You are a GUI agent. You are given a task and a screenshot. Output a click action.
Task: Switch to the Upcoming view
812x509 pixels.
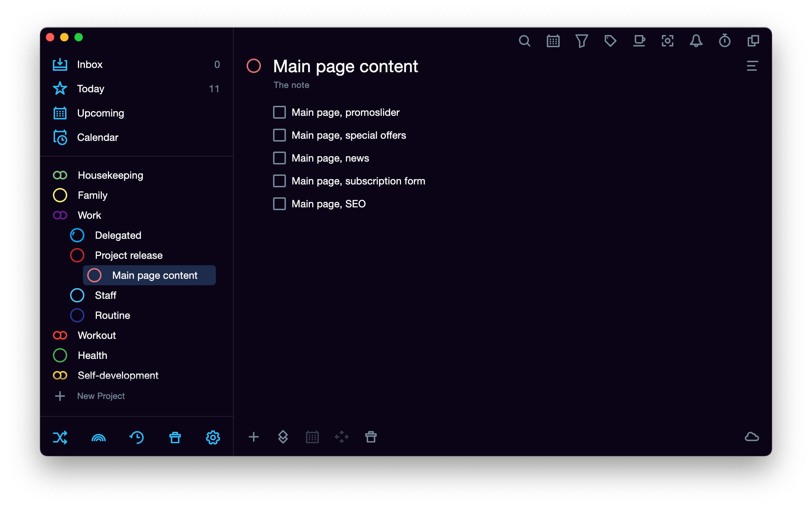100,113
